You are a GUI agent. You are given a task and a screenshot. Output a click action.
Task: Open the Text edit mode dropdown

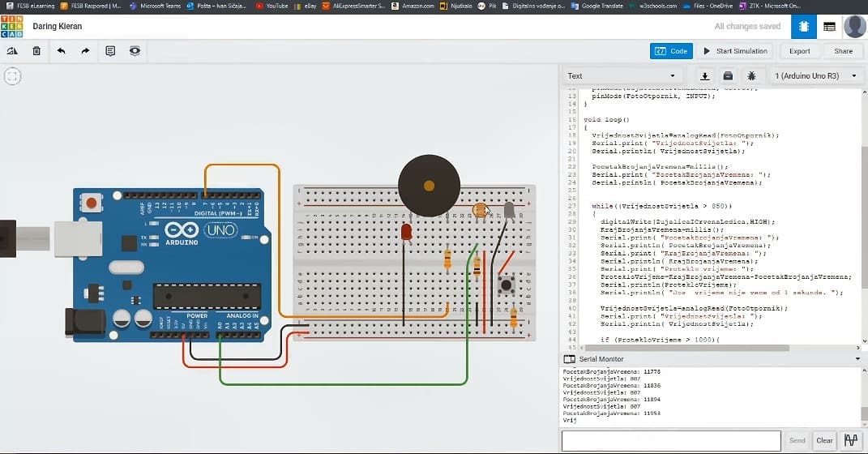622,76
